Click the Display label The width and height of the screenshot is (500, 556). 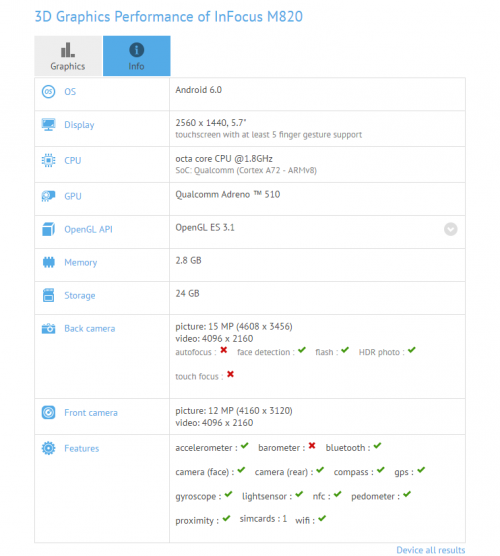pyautogui.click(x=79, y=125)
